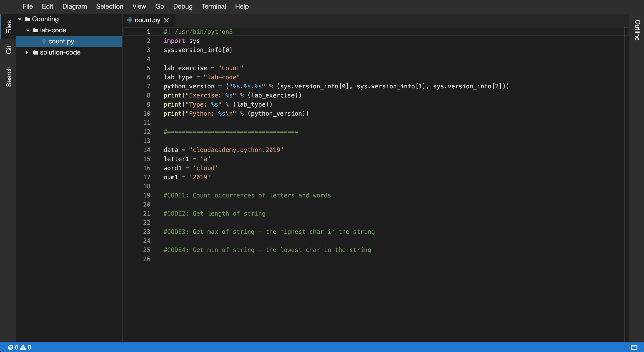Screen dimensions: 644x352
Task: Open the Terminal menu
Action: coord(214,6)
